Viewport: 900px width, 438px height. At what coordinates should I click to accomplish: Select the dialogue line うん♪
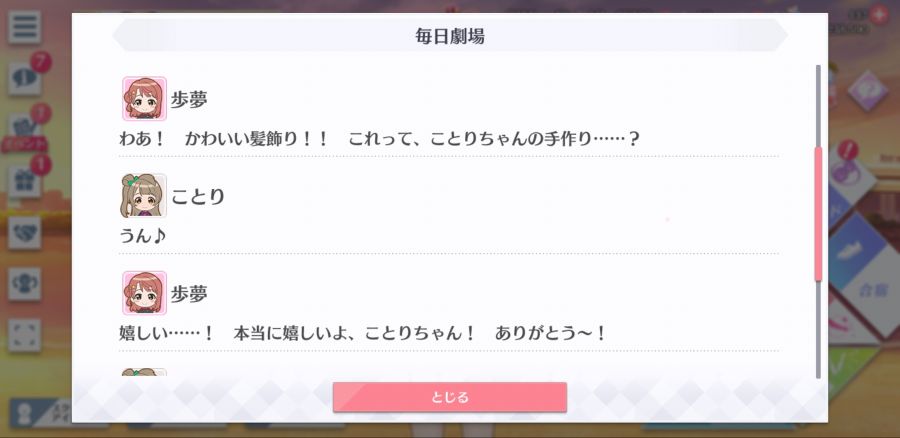(x=142, y=236)
